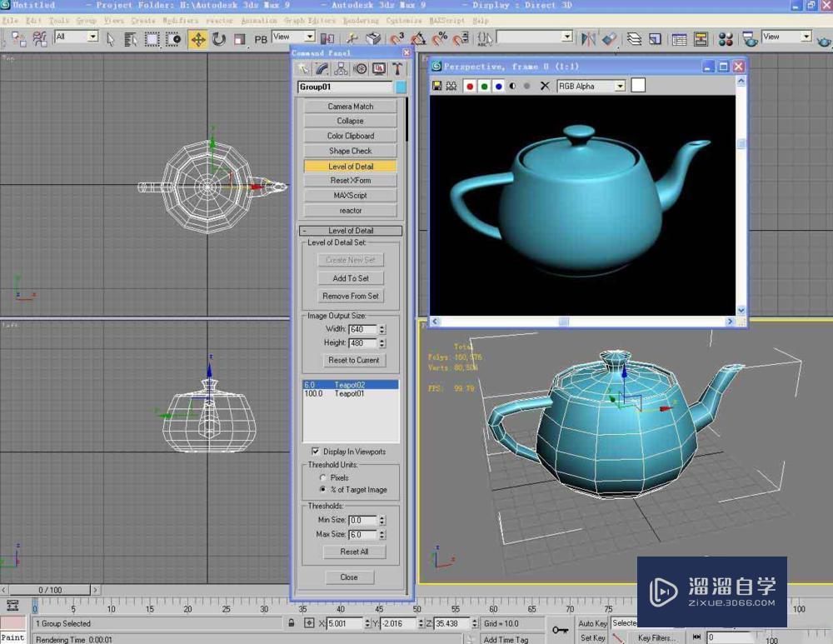Screen dimensions: 833x644
Task: Toggle the red channel in the render window
Action: coord(469,85)
